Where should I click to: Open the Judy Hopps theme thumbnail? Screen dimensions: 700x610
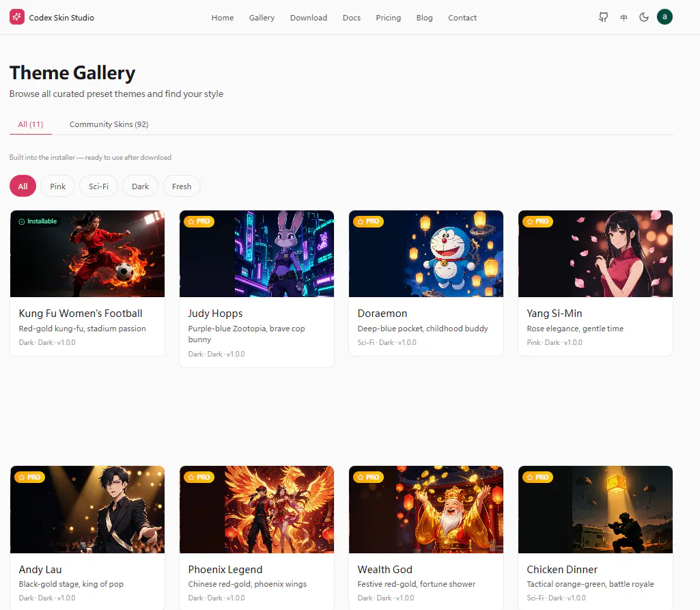(257, 253)
